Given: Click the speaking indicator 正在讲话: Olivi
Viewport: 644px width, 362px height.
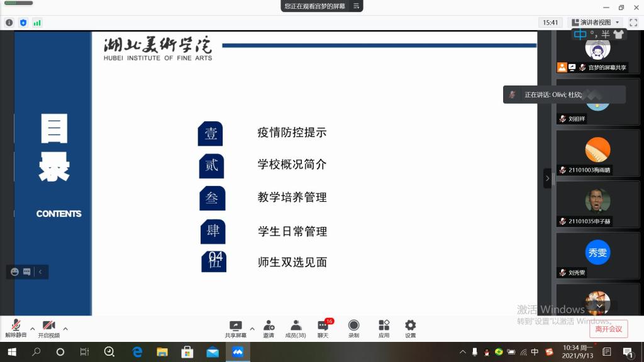Looking at the screenshot, I should 564,94.
